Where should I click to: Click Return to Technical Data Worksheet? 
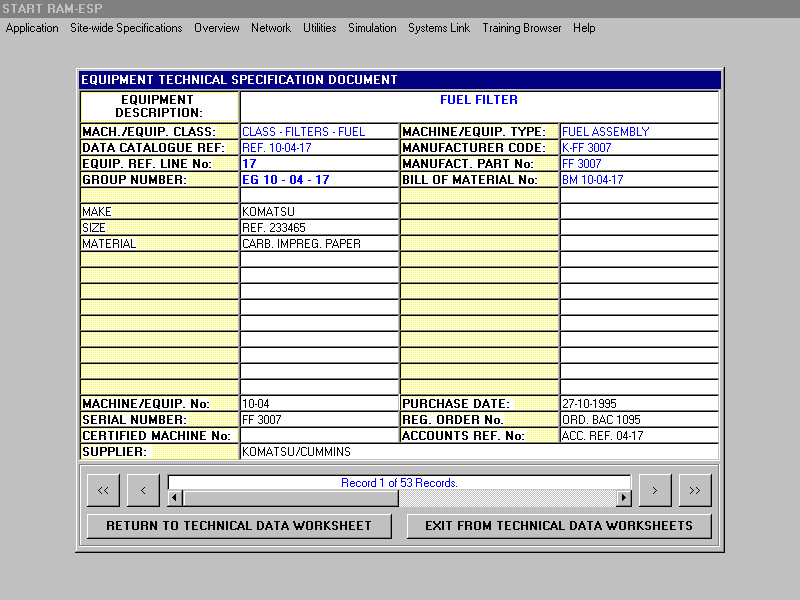click(239, 526)
